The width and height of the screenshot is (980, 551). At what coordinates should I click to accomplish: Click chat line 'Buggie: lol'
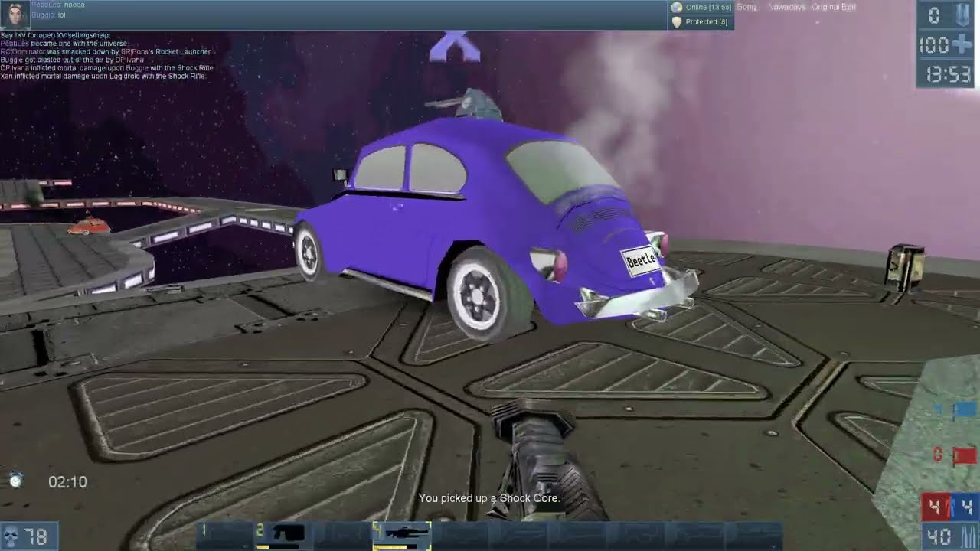point(48,15)
